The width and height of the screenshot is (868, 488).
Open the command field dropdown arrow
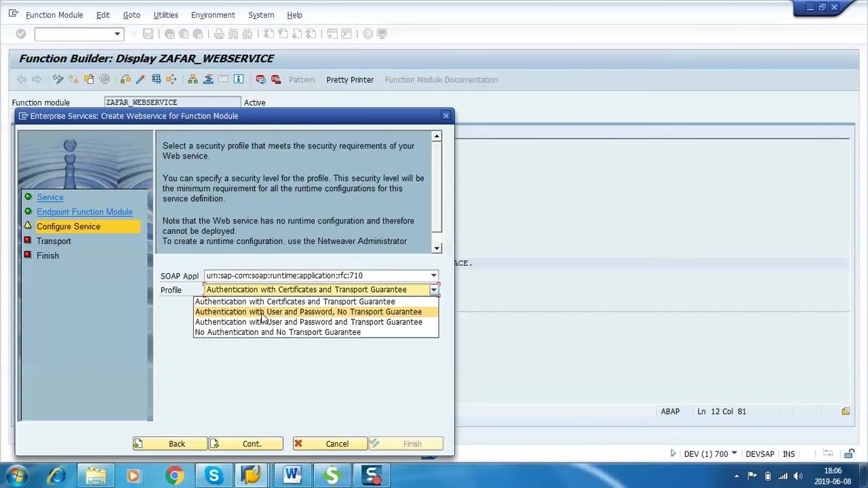point(117,34)
